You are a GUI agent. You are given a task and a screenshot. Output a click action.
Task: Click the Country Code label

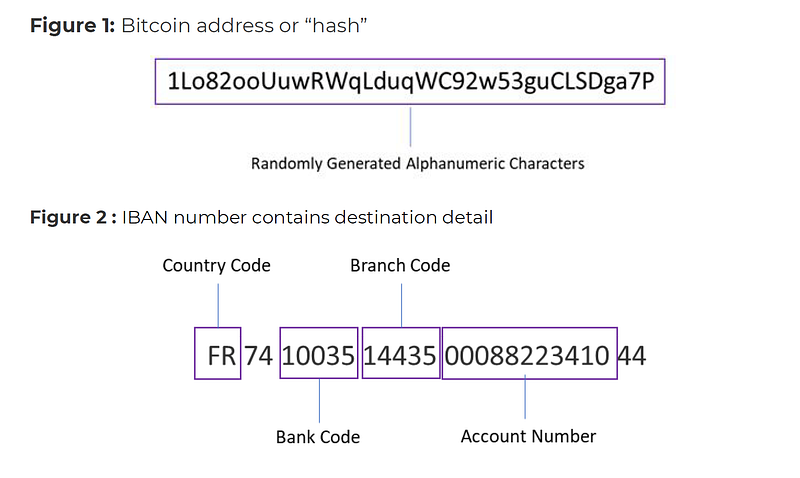[216, 265]
